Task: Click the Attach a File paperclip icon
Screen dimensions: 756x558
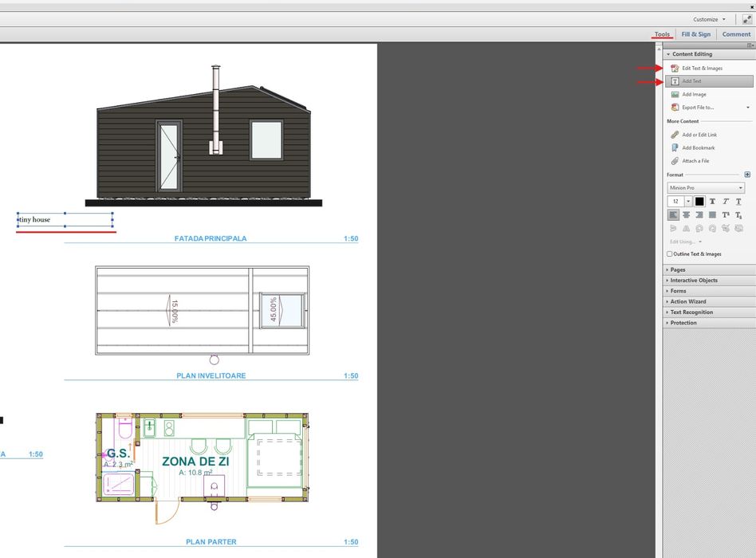Action: [x=675, y=161]
